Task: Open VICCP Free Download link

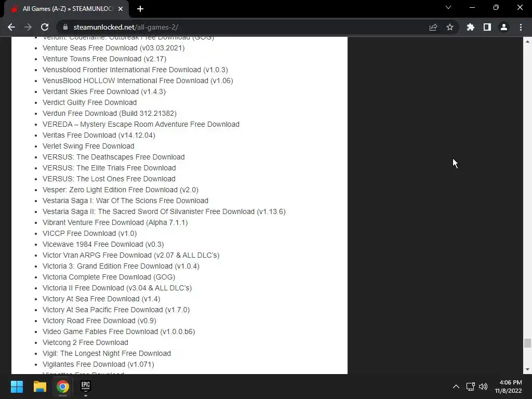Action: pos(89,233)
